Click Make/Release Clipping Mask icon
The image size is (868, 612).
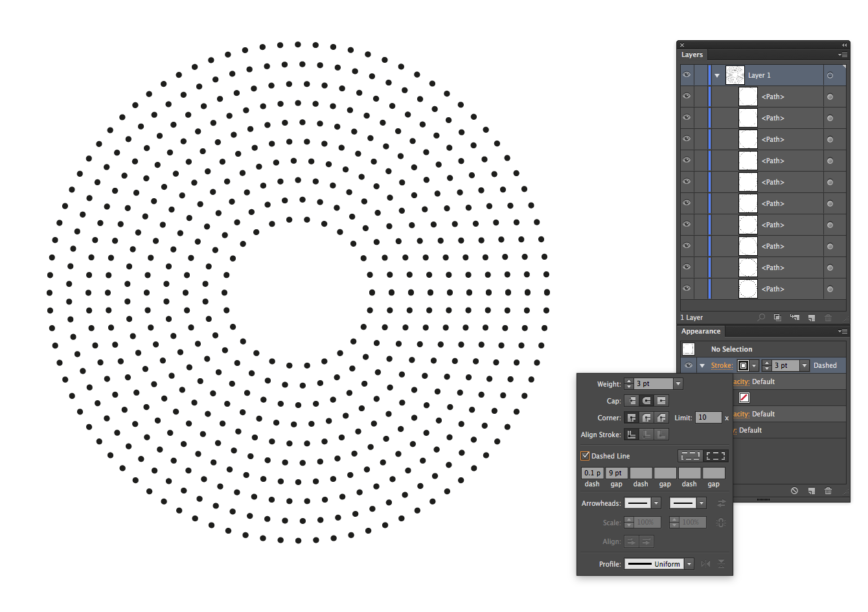[777, 317]
